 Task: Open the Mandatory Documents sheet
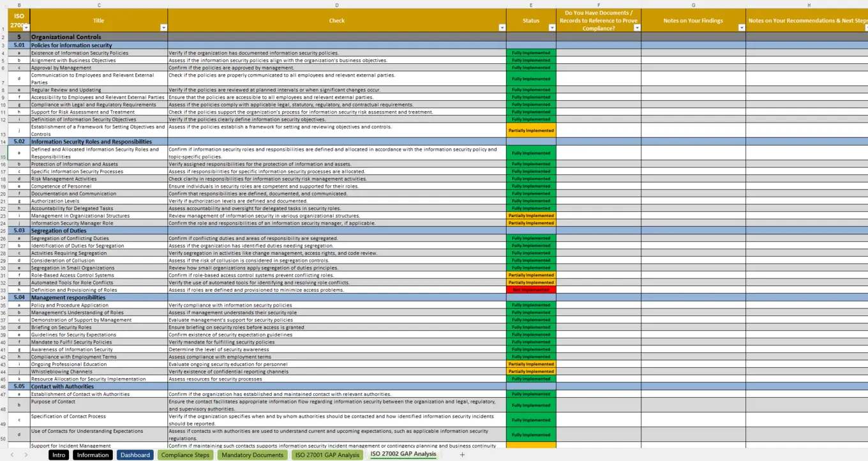point(252,455)
